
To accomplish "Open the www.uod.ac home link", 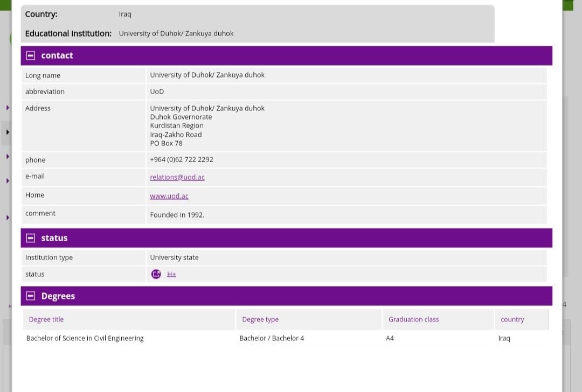I will click(x=169, y=196).
